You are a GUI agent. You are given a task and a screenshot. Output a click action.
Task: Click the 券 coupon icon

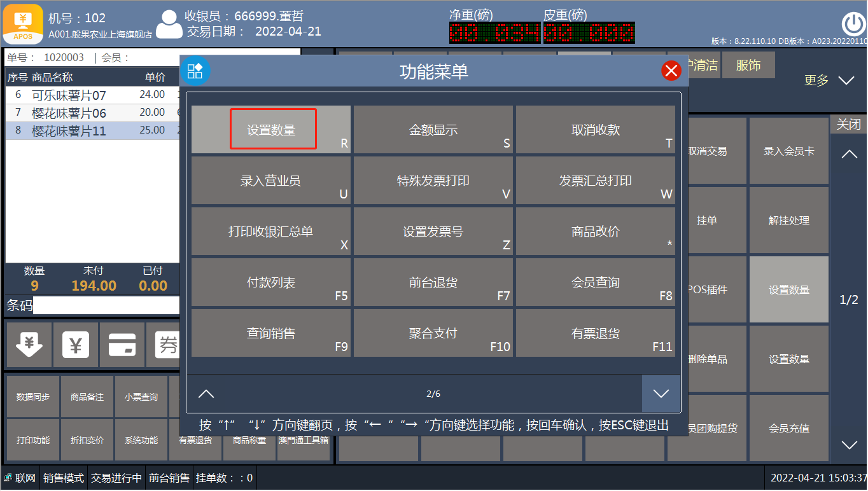(x=165, y=345)
